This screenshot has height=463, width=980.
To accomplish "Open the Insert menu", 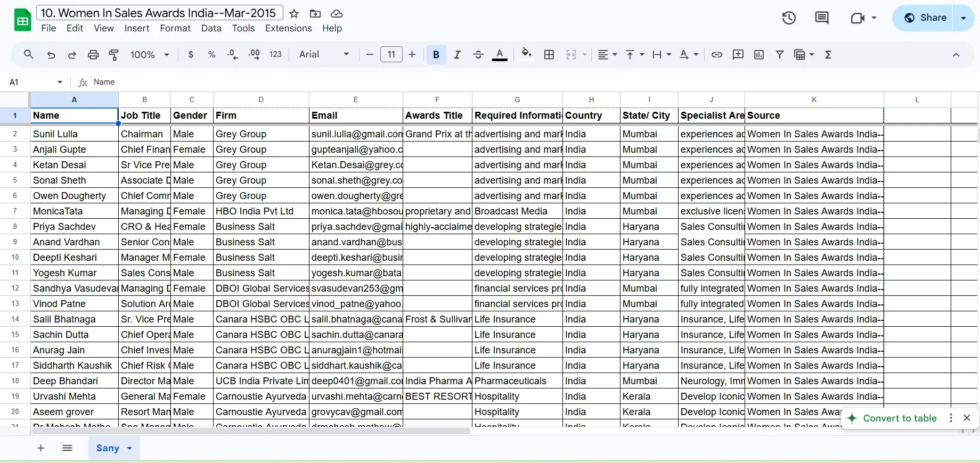I will 137,28.
